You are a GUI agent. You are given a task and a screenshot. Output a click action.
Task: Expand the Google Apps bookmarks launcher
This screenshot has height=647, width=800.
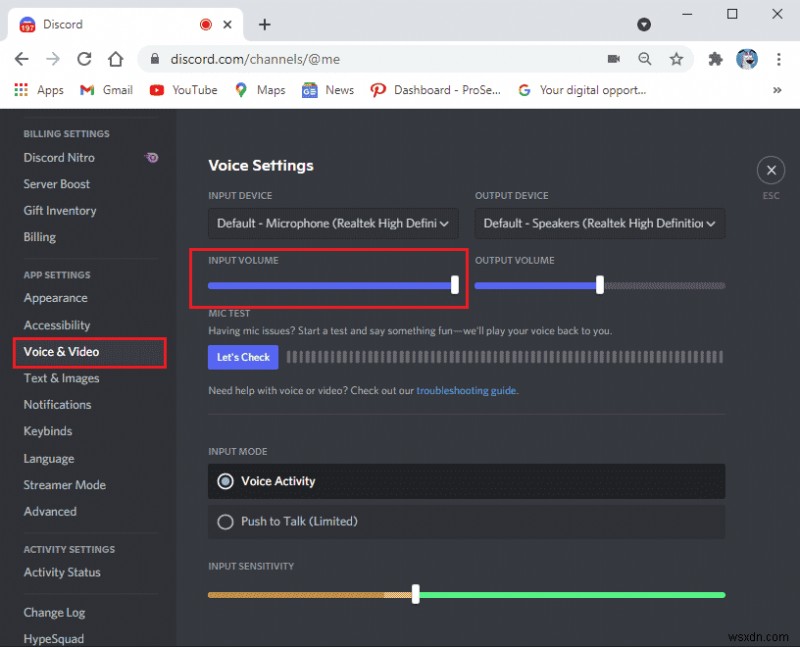pyautogui.click(x=20, y=90)
